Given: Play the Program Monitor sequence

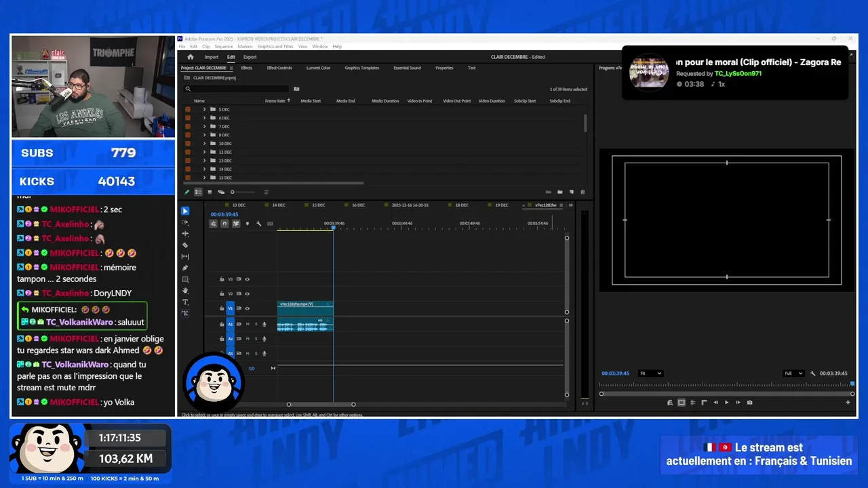Looking at the screenshot, I should pyautogui.click(x=726, y=403).
